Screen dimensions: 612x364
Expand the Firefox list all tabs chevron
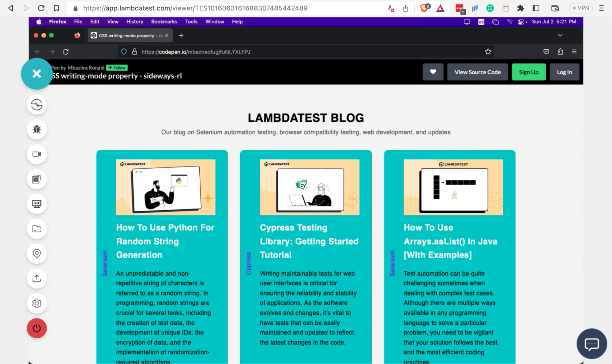[x=560, y=35]
